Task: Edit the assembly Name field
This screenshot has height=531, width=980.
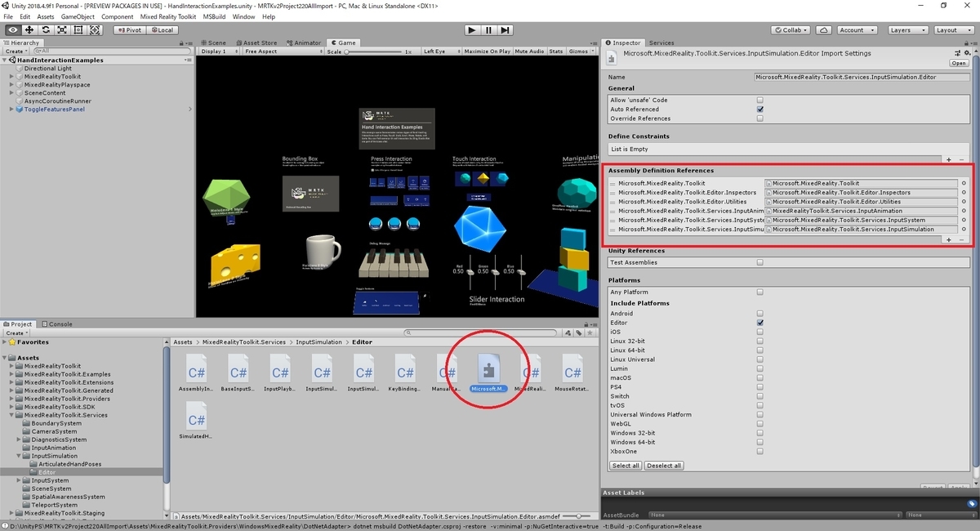Action: point(862,77)
